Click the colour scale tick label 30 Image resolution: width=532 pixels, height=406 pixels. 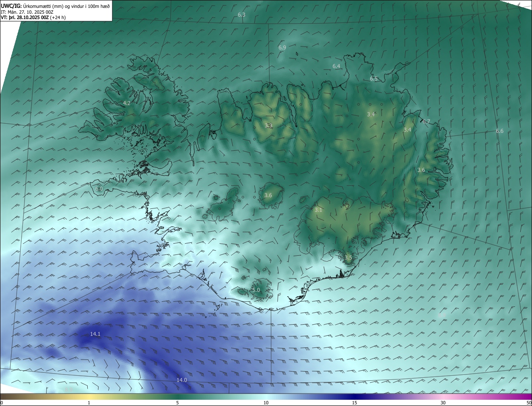[x=443, y=403]
